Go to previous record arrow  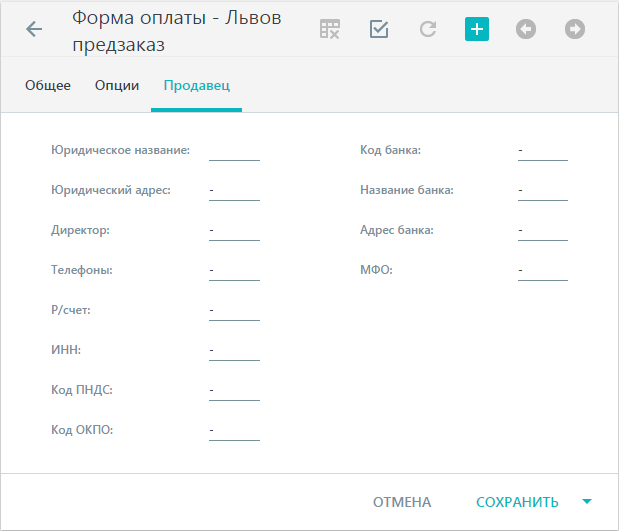pyautogui.click(x=526, y=29)
